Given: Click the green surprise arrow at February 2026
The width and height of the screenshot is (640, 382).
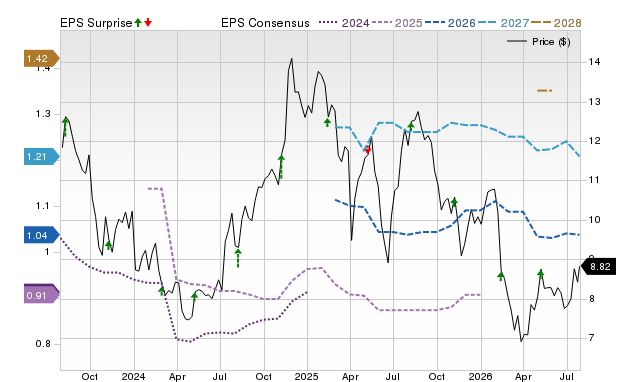Looking at the screenshot, I should pyautogui.click(x=501, y=276).
